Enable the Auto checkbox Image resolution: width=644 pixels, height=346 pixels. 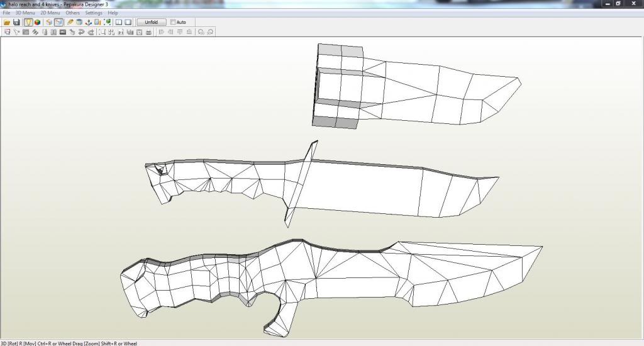[x=173, y=22]
